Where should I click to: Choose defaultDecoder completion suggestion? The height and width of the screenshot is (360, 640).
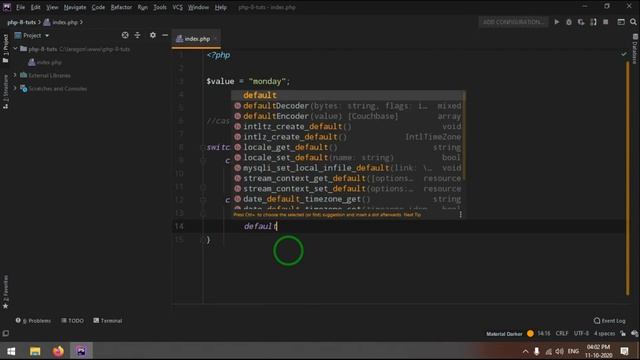tap(348, 106)
